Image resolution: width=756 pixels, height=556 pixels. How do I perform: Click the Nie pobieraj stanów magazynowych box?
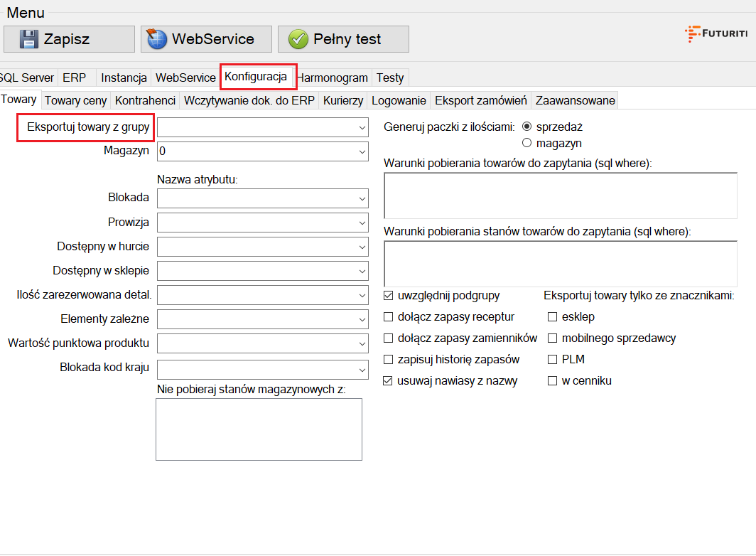[x=259, y=429]
